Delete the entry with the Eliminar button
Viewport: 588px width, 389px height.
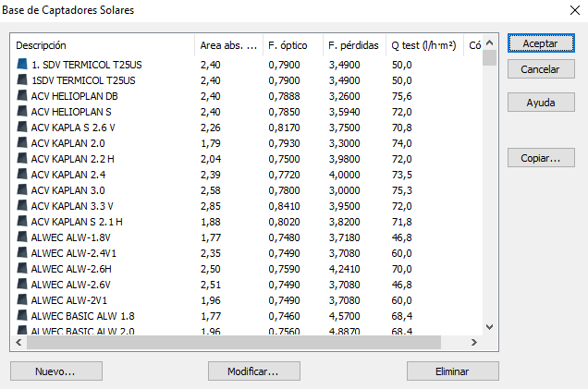[x=453, y=371]
